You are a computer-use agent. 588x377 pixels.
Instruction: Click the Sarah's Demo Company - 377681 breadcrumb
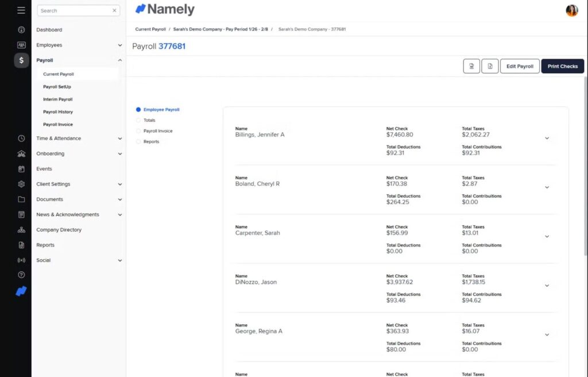pyautogui.click(x=312, y=29)
